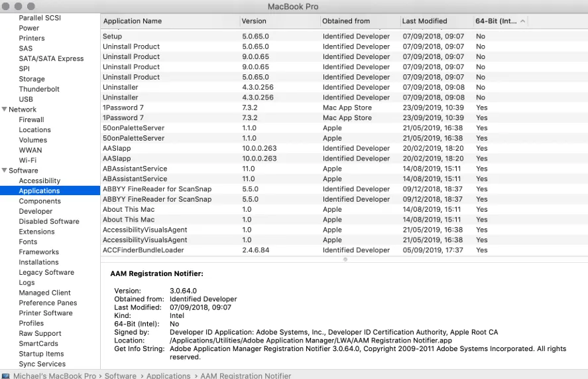588x379 pixels.
Task: Select Parallel SCSI in sidebar
Action: (x=40, y=18)
